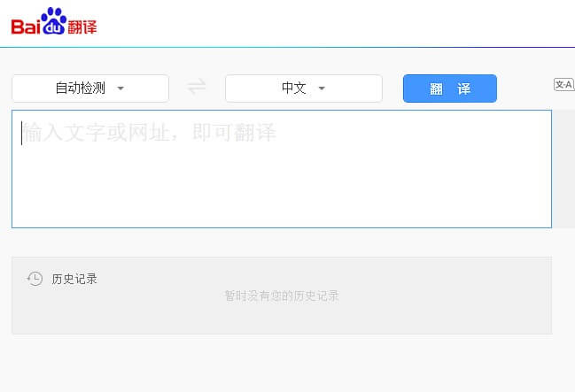Open the 自动检测 source language dropdown
575x392 pixels.
(90, 88)
